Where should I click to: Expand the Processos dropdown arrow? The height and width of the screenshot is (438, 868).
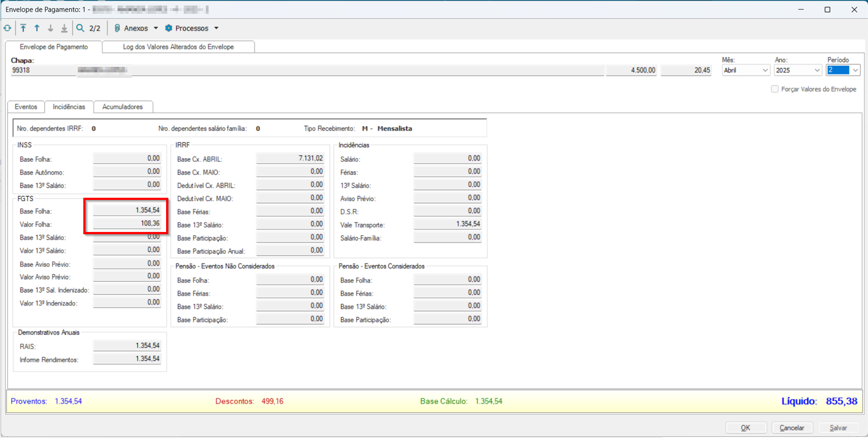tap(216, 28)
